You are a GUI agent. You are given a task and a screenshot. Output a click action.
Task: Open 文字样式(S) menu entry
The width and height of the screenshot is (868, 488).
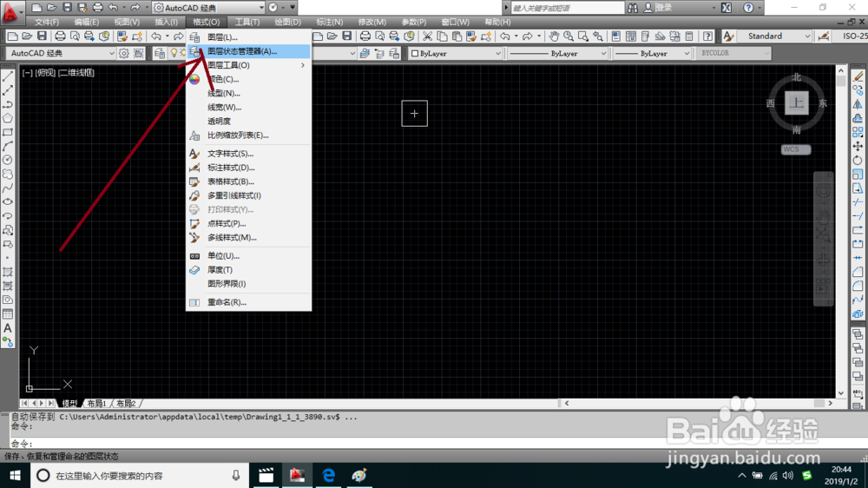coord(248,154)
